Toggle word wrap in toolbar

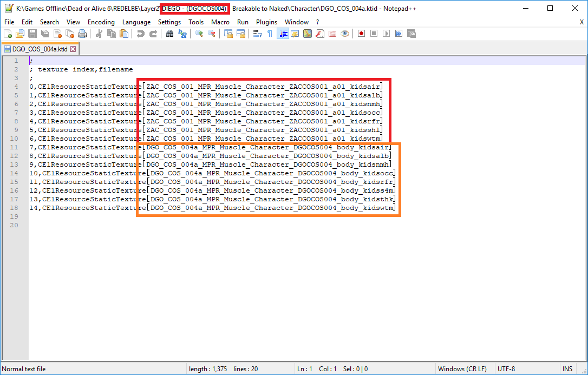pyautogui.click(x=257, y=34)
